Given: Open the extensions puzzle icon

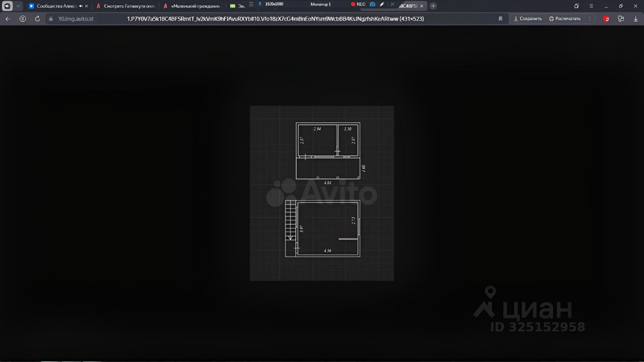Looking at the screenshot, I should 621,19.
